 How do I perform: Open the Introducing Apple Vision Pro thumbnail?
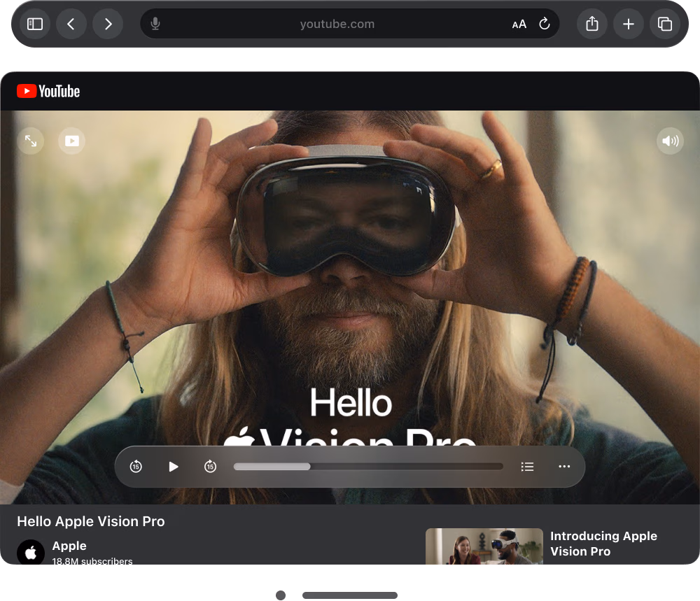(x=484, y=546)
